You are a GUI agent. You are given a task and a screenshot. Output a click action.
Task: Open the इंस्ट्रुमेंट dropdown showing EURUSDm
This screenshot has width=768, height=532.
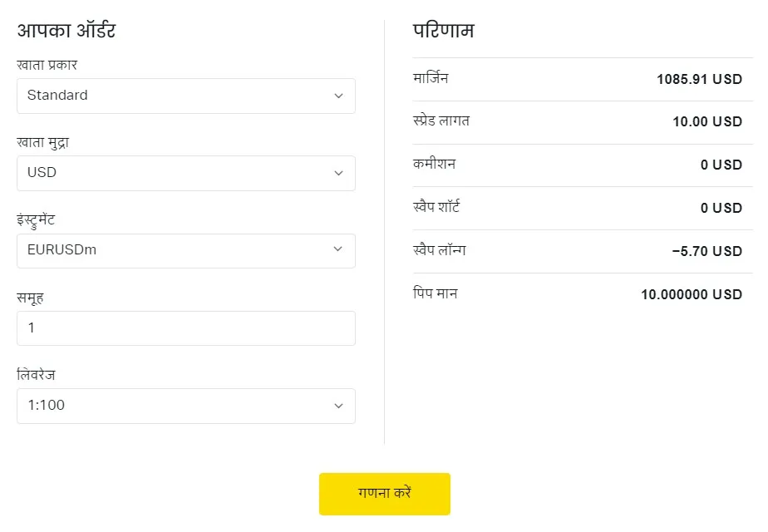point(185,250)
